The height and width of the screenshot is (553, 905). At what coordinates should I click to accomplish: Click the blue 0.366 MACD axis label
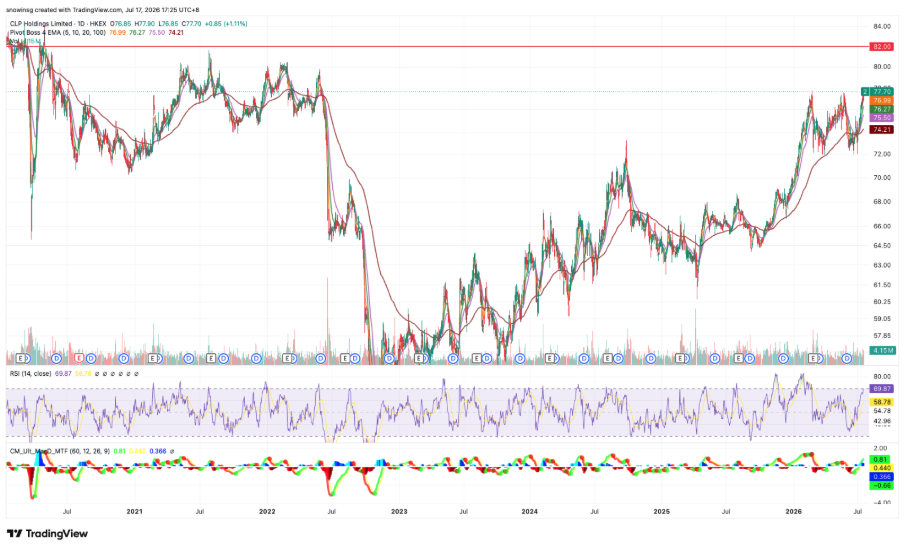tap(881, 477)
